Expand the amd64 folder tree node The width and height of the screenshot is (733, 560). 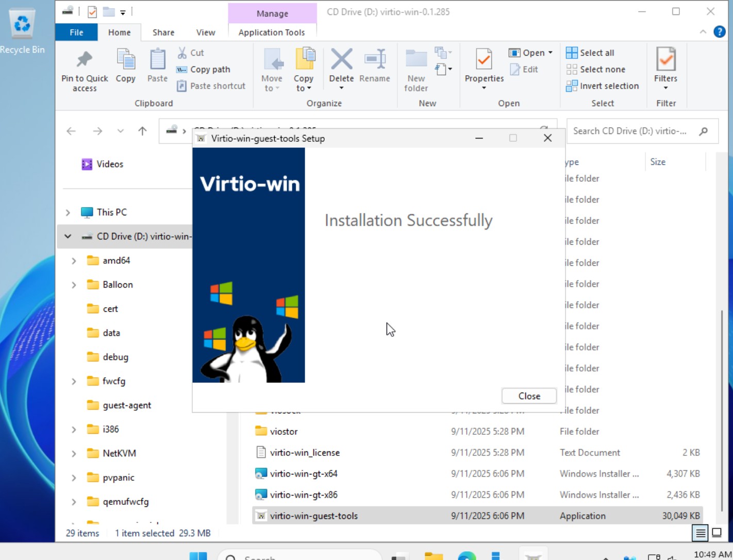[x=74, y=261]
